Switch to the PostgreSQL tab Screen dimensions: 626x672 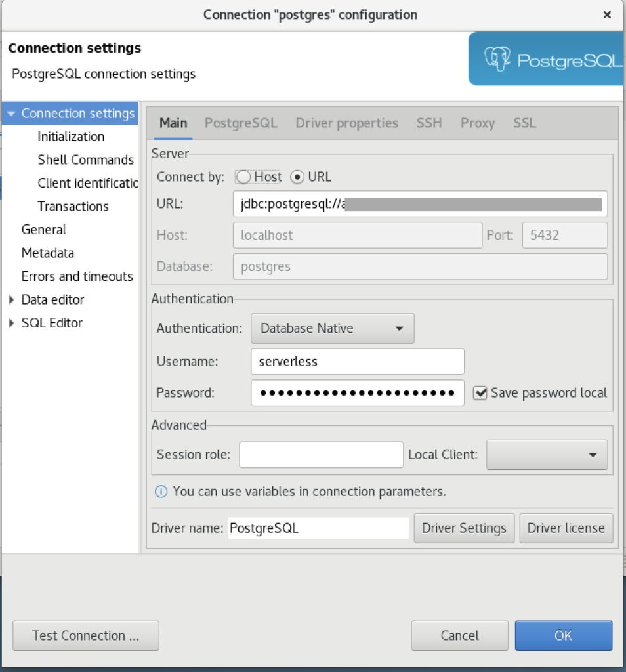coord(241,123)
